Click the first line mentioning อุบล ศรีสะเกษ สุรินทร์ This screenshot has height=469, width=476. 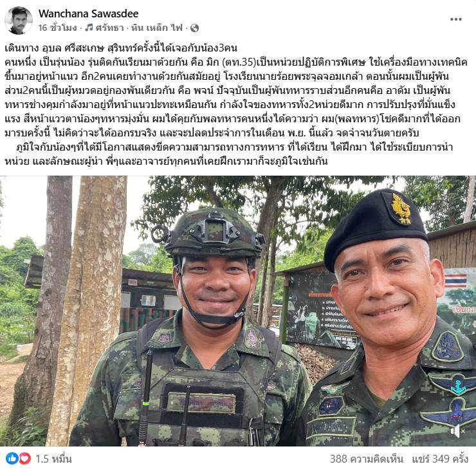[121, 48]
